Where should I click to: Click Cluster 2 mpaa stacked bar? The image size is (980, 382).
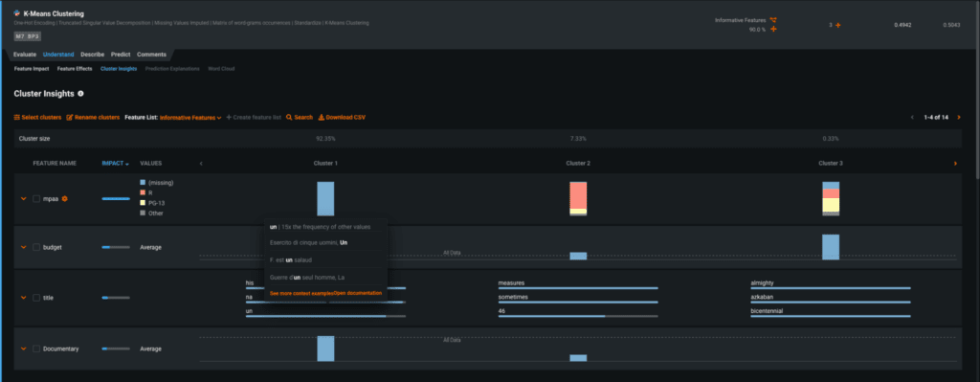pos(578,199)
